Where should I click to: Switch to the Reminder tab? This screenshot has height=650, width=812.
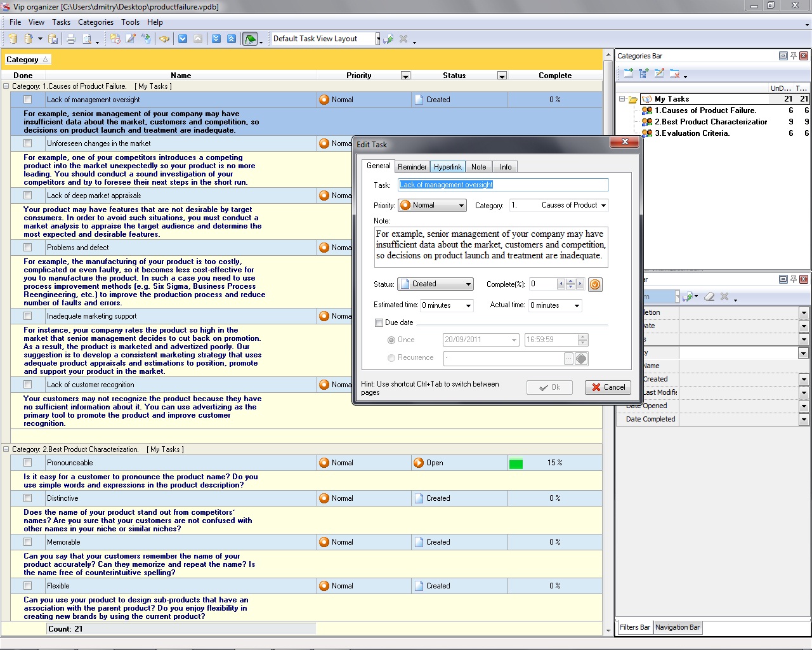point(412,167)
